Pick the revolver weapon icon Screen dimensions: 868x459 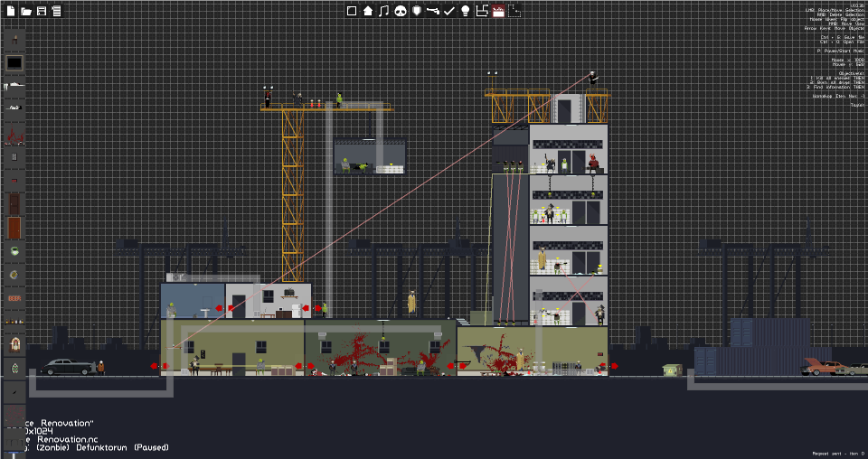pyautogui.click(x=433, y=11)
